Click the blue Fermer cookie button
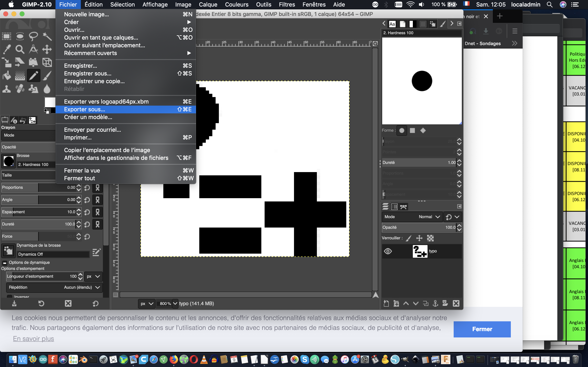 (x=482, y=329)
